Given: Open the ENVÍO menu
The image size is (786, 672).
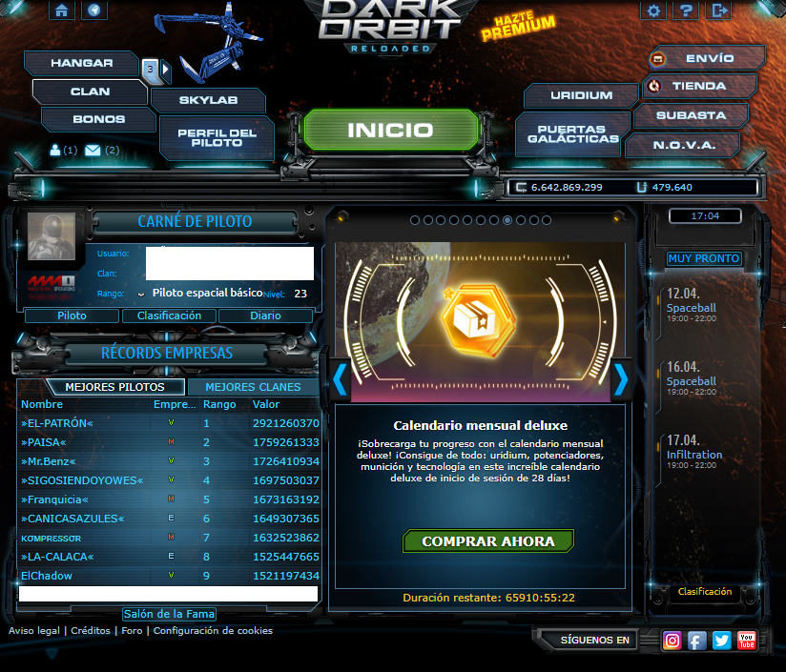Looking at the screenshot, I should [708, 58].
